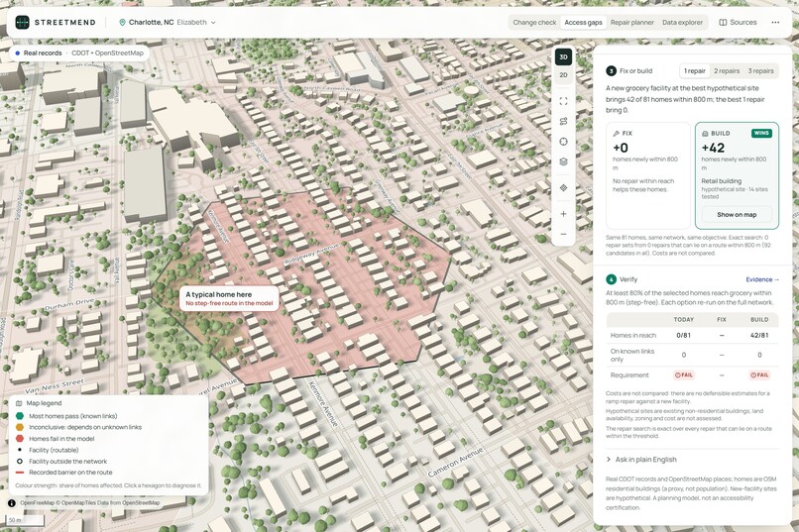Select the 2 repairs option
The image size is (799, 532).
[726, 70]
